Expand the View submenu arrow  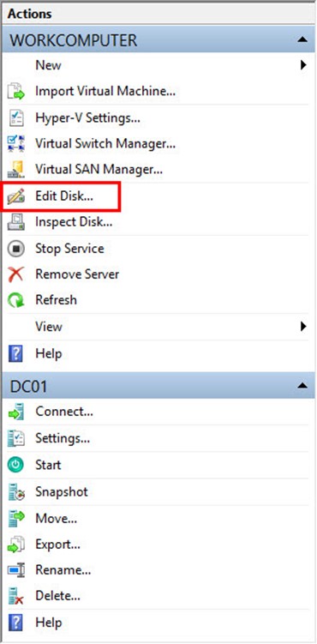pos(303,327)
